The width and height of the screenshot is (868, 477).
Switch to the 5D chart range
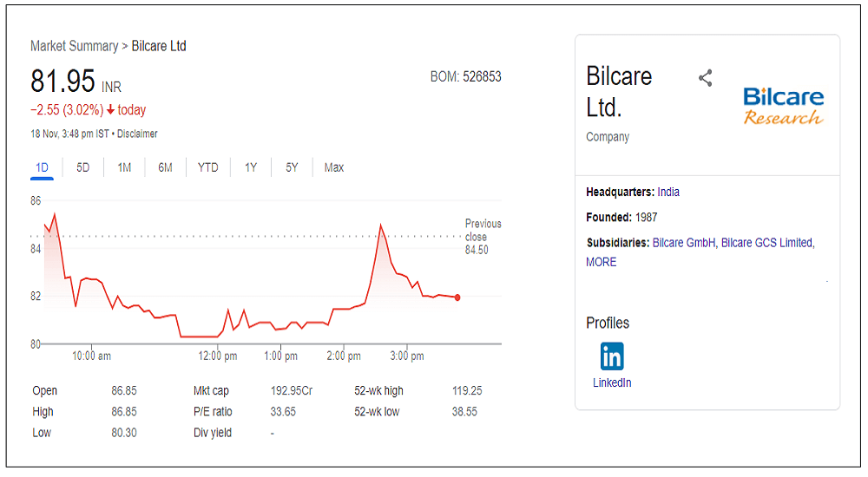point(83,167)
